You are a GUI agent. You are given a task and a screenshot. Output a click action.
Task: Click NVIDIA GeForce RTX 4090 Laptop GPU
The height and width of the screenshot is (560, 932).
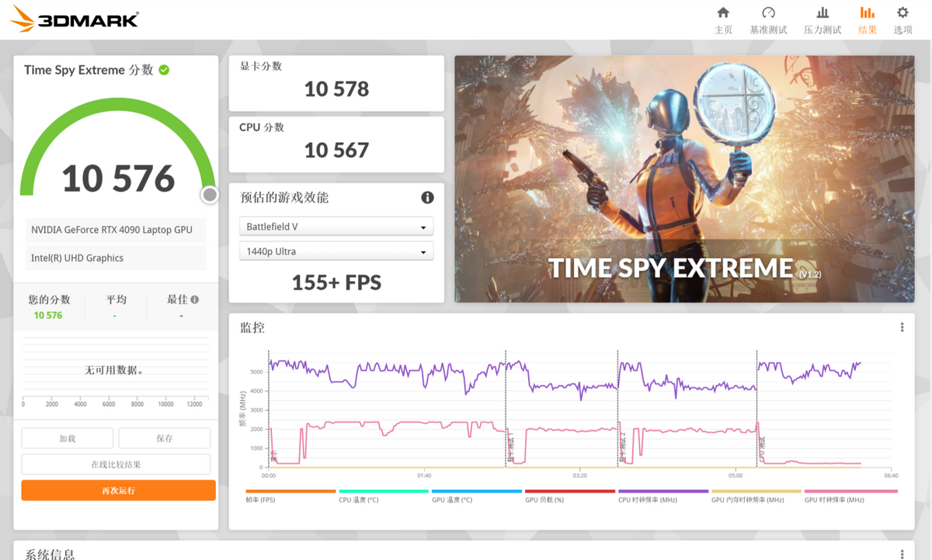116,230
